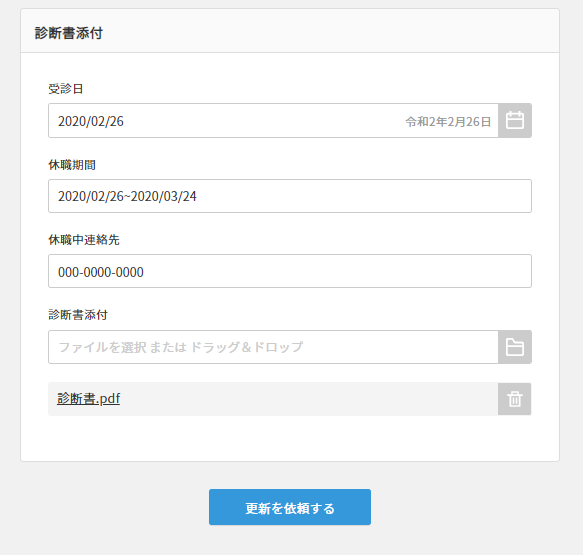583x555 pixels.
Task: Delete 診断書.pdf with the trash icon
Action: 515,399
